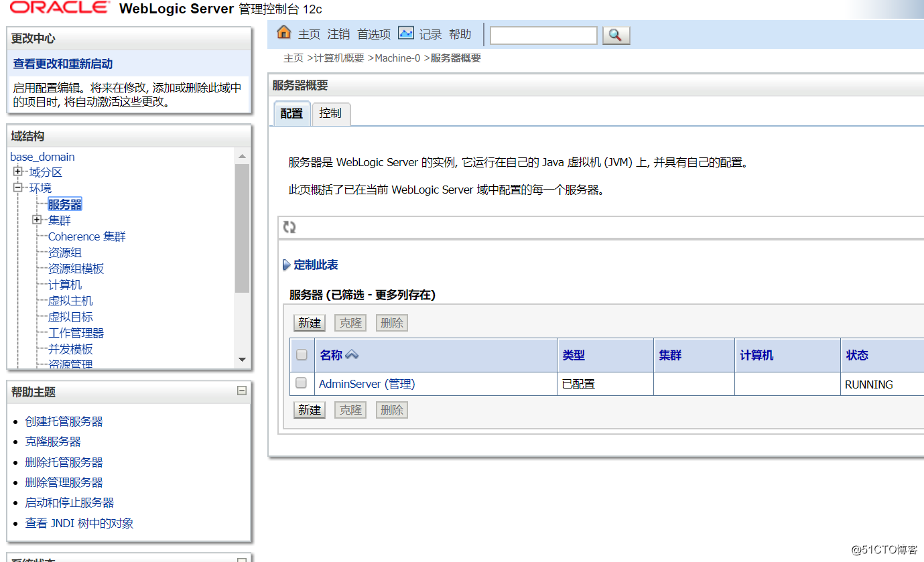Image resolution: width=924 pixels, height=562 pixels.
Task: Expand the 域分区 tree node
Action: tap(17, 171)
